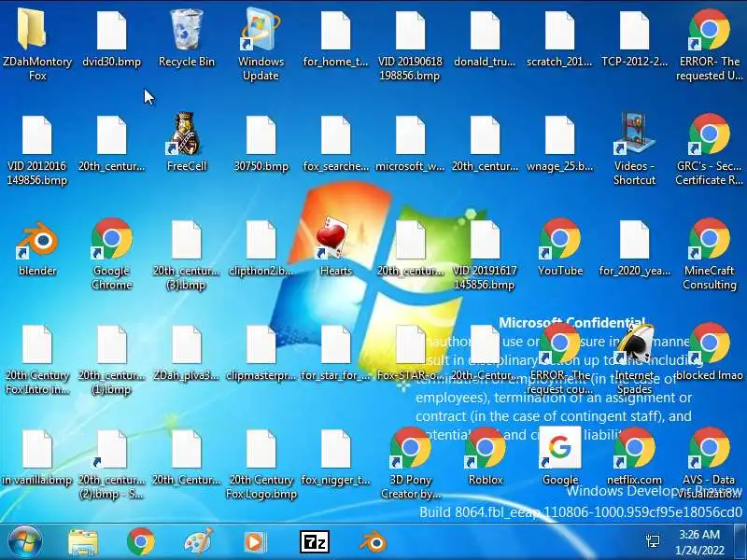Open Windows Media Player taskbar icon
The width and height of the screenshot is (747, 560).
coord(255,542)
